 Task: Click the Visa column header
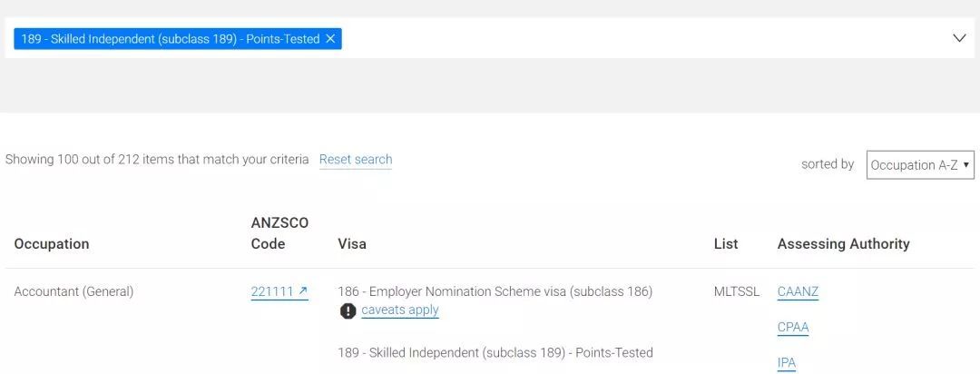tap(352, 243)
